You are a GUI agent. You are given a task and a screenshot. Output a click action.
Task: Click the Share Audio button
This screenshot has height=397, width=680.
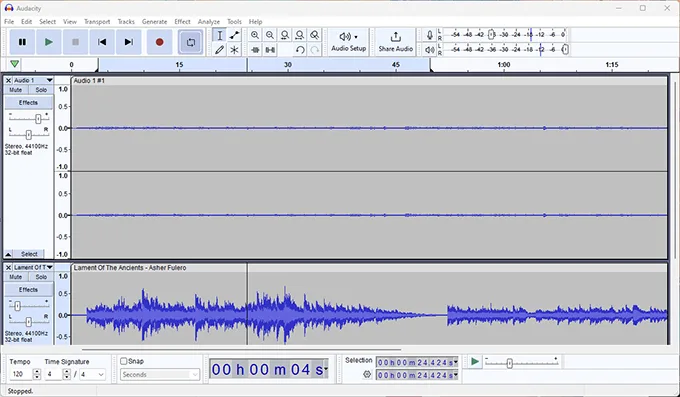pyautogui.click(x=396, y=42)
